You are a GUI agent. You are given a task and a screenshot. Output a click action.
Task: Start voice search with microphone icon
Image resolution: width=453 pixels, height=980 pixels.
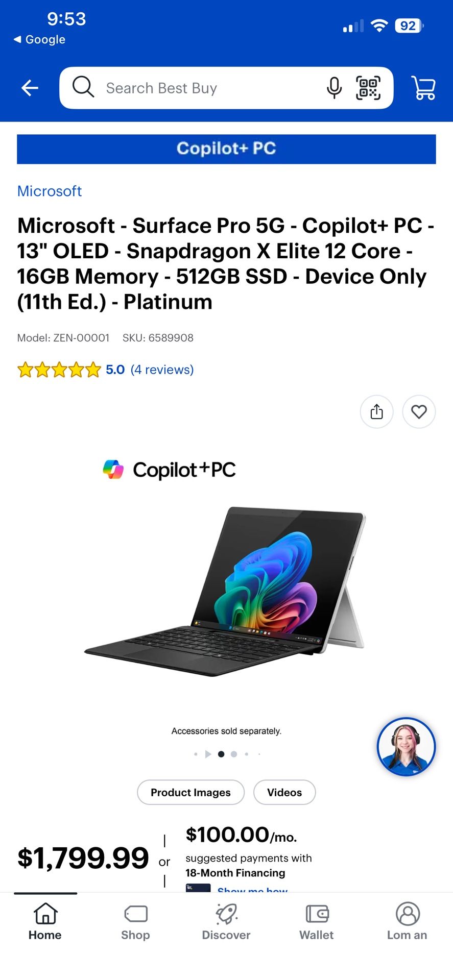334,88
